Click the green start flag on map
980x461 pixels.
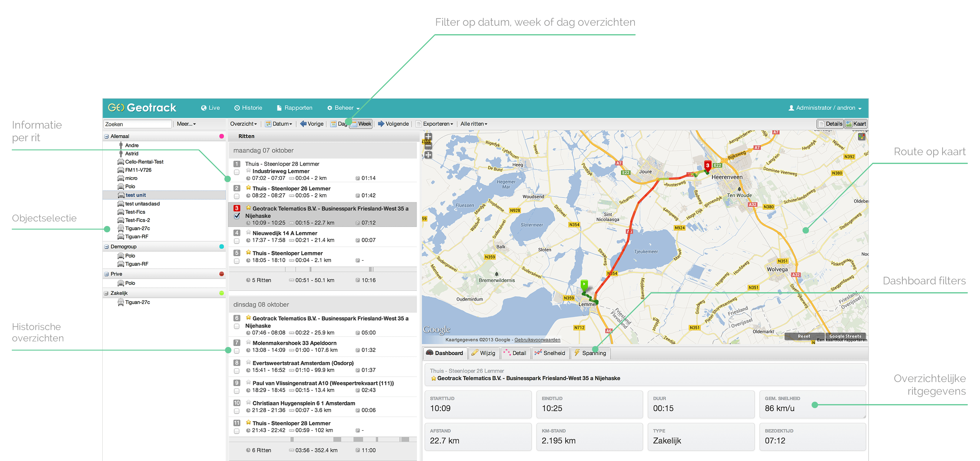tap(584, 284)
